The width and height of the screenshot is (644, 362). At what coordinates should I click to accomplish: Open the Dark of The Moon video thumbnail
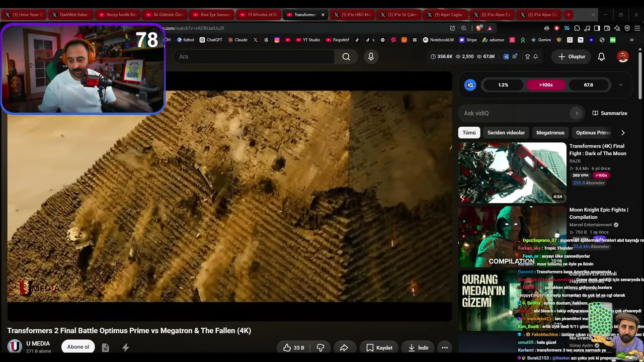(512, 172)
